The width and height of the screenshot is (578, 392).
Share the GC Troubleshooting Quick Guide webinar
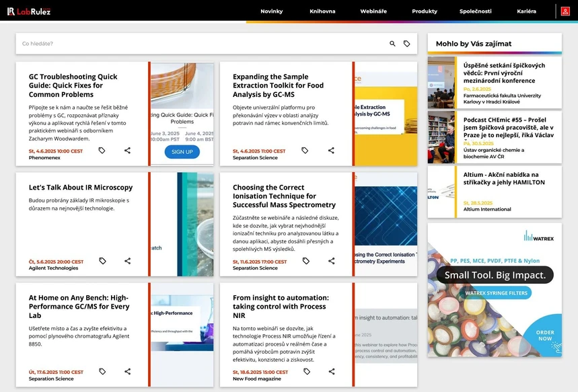tap(127, 151)
